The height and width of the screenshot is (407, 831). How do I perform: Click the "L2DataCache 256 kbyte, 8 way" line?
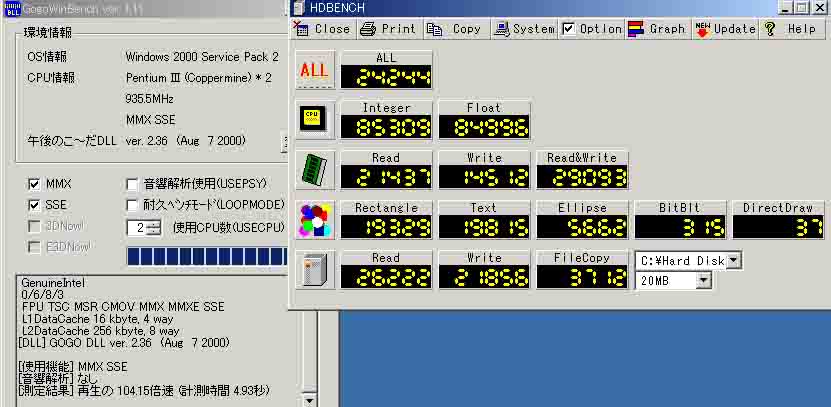(x=101, y=331)
